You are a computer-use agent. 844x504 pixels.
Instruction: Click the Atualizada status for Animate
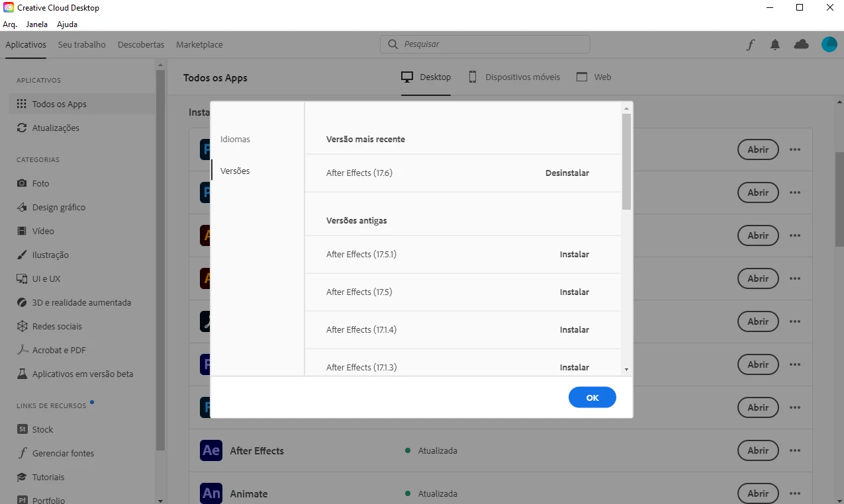[431, 494]
